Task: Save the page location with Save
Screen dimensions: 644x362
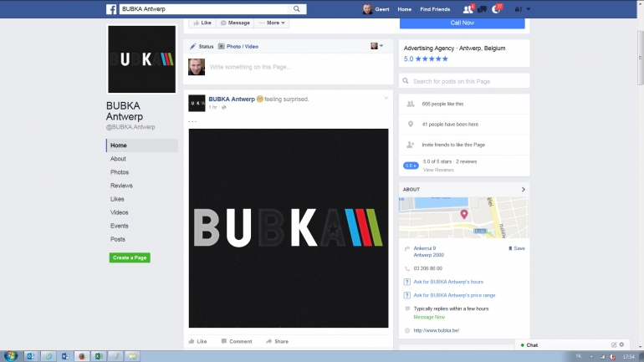Action: tap(517, 248)
